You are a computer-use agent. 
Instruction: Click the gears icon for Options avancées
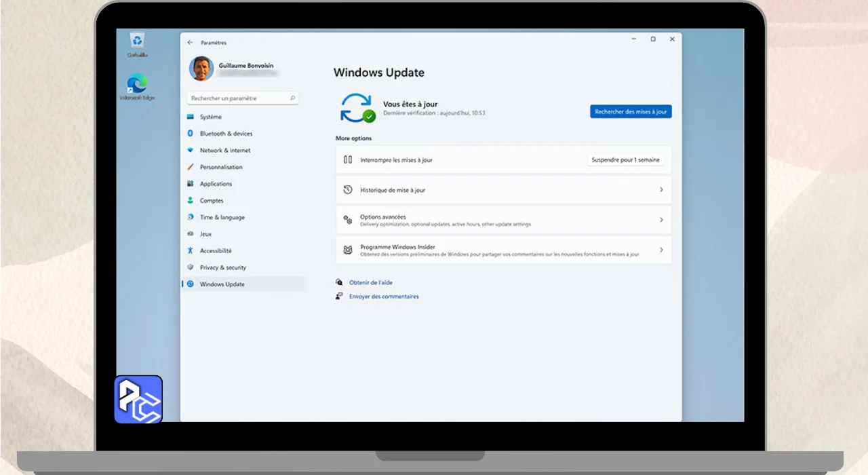tap(348, 220)
